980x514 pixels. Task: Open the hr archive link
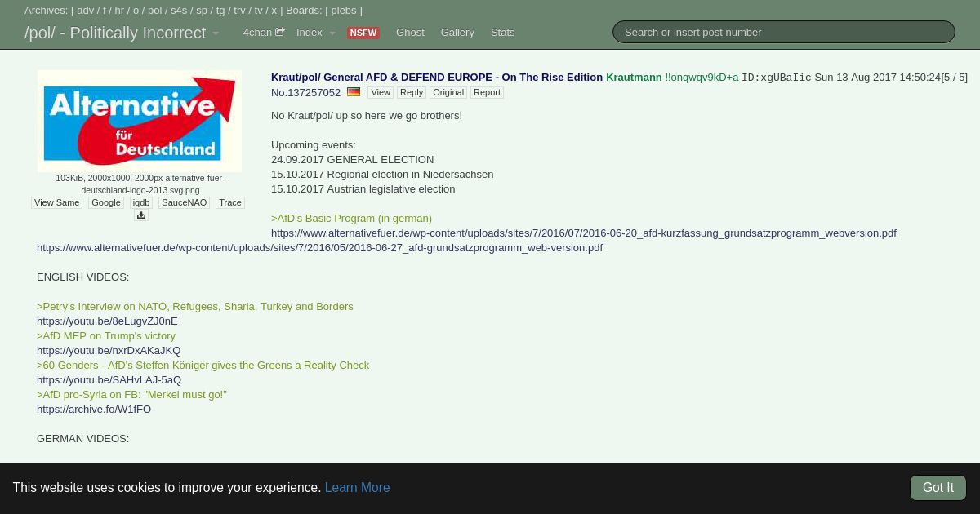coord(119,10)
